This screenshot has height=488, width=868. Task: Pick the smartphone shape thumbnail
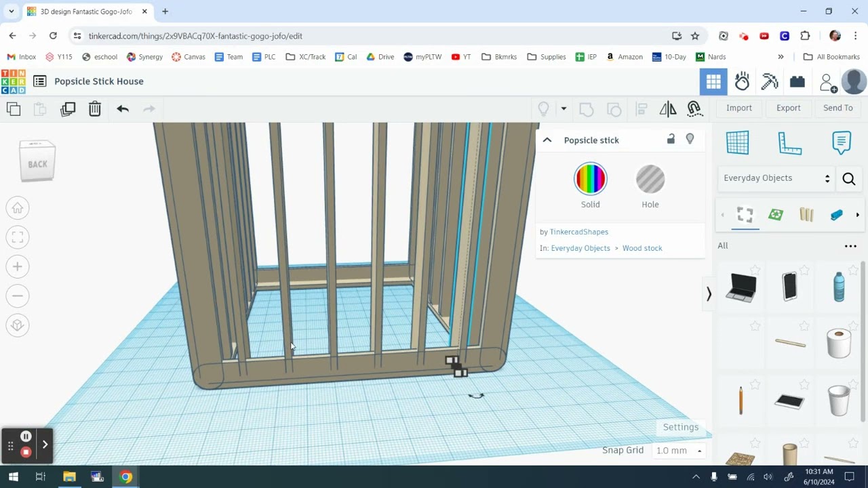(x=790, y=286)
